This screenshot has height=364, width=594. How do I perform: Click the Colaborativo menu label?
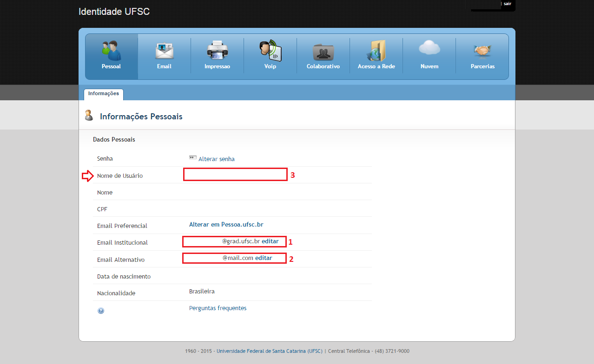tap(323, 66)
